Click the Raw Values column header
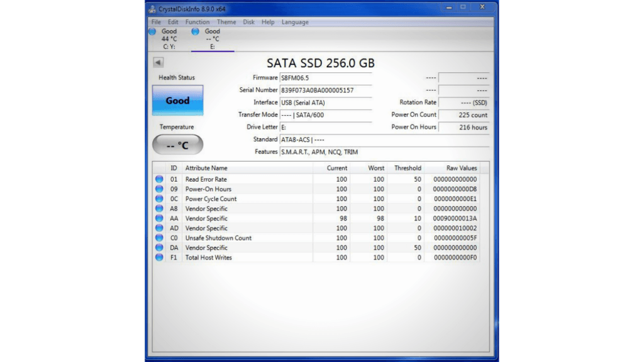The width and height of the screenshot is (644, 362). pyautogui.click(x=452, y=168)
